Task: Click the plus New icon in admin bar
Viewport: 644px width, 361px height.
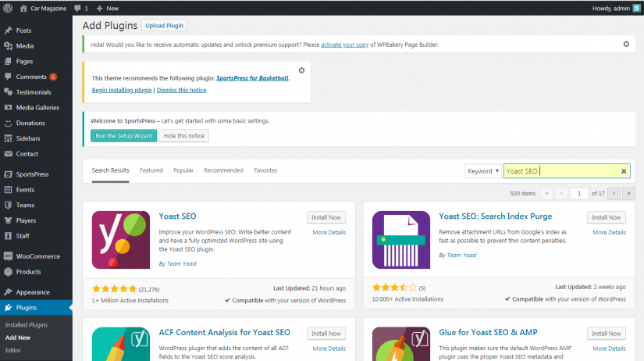Action: [x=99, y=9]
